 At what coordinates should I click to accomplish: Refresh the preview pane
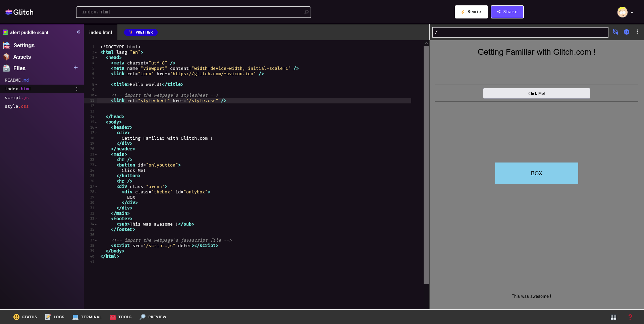615,32
